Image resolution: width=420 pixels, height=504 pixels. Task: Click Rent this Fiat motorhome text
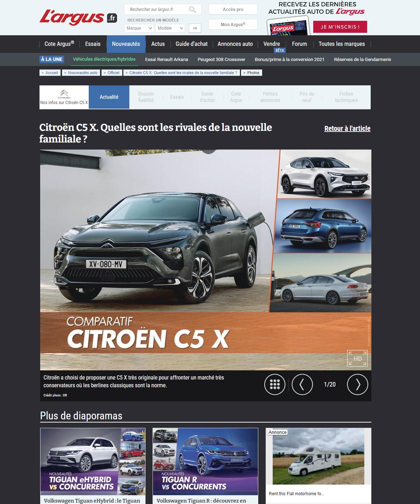296,494
